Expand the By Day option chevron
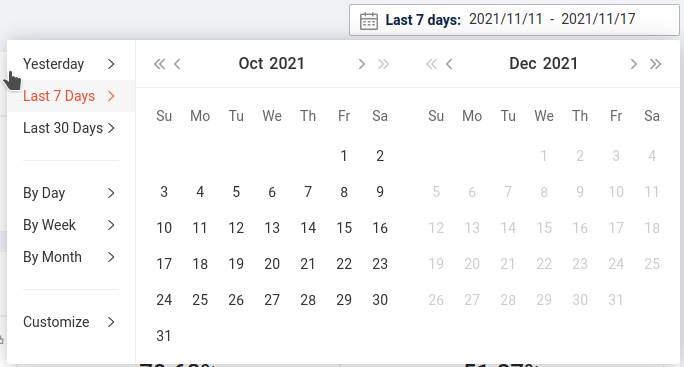684x367 pixels. coord(111,193)
